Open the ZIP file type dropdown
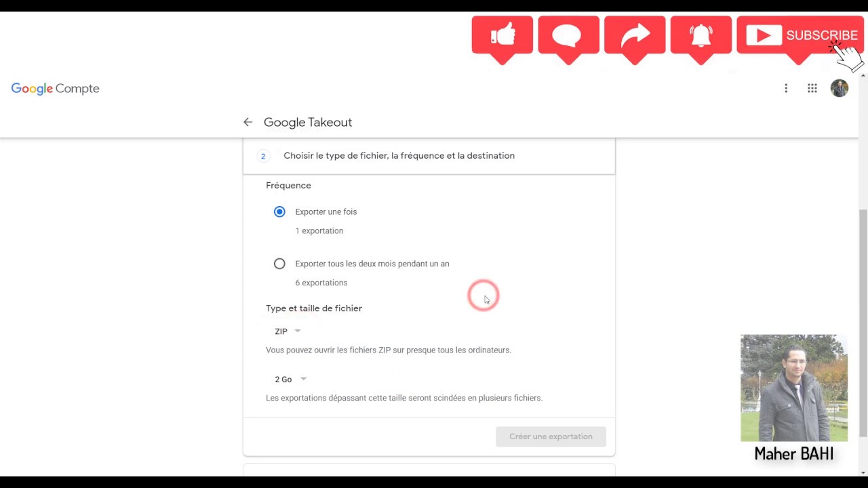This screenshot has width=868, height=488. [x=288, y=331]
